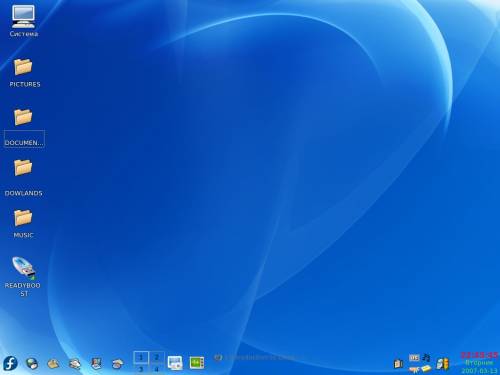Click the lock and logout panel buttons
Screen dimensions: 500x375
(x=443, y=364)
